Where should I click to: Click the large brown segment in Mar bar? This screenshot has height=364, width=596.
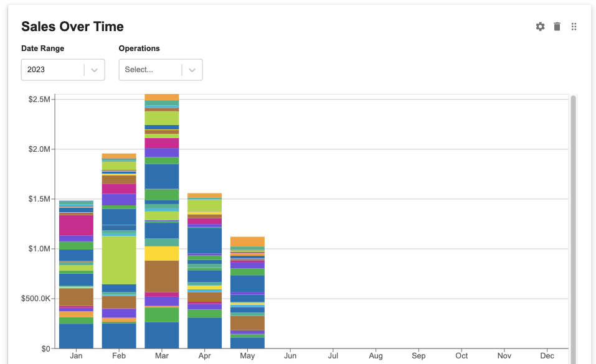point(161,276)
